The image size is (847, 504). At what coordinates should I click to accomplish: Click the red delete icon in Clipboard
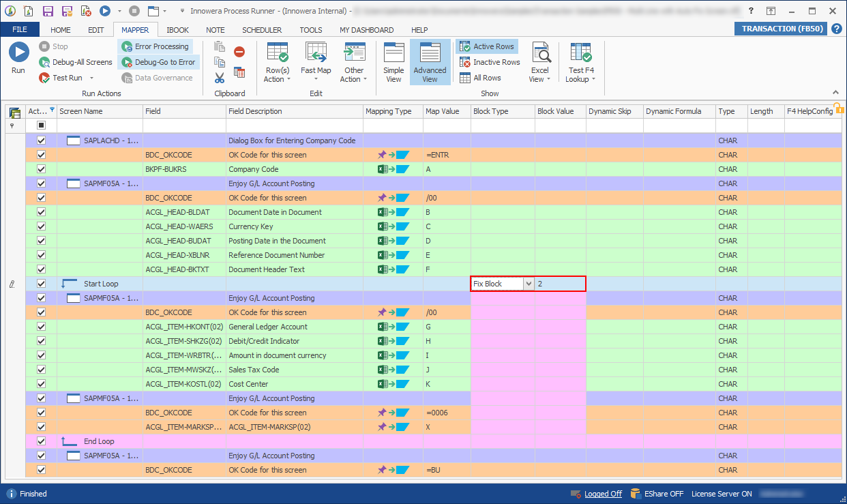point(239,52)
